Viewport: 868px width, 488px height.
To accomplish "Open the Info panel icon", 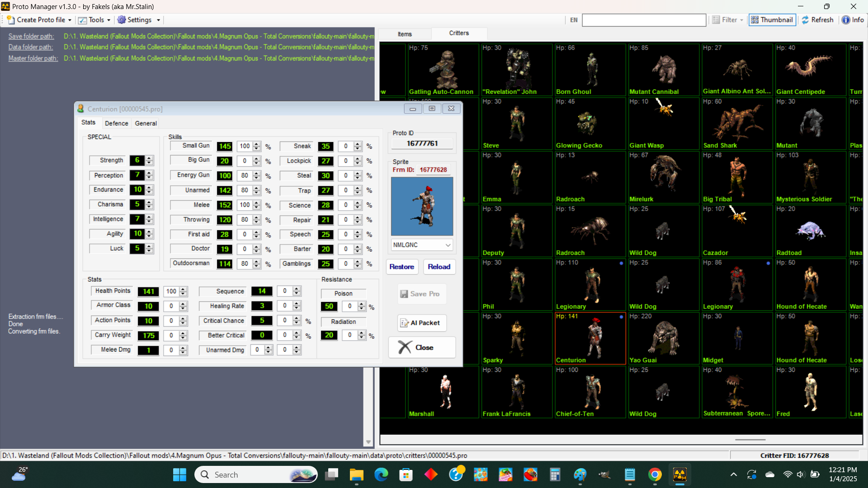I will (x=853, y=20).
